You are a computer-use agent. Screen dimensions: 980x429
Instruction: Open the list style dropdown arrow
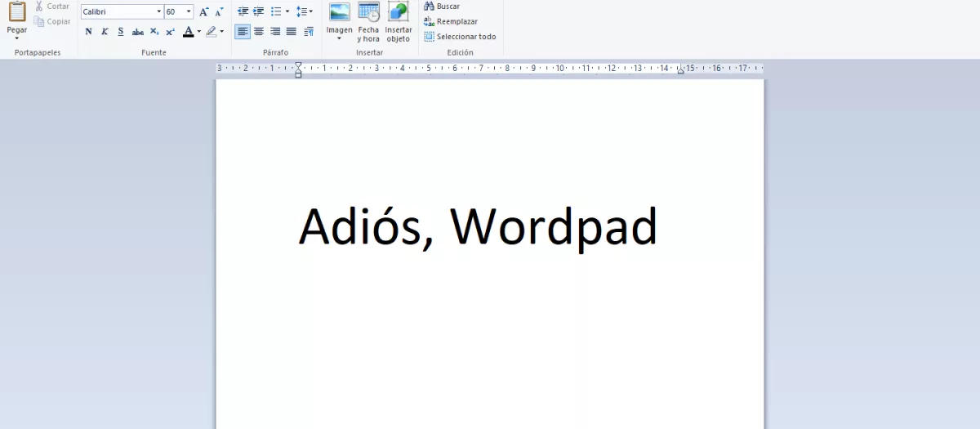pos(287,11)
